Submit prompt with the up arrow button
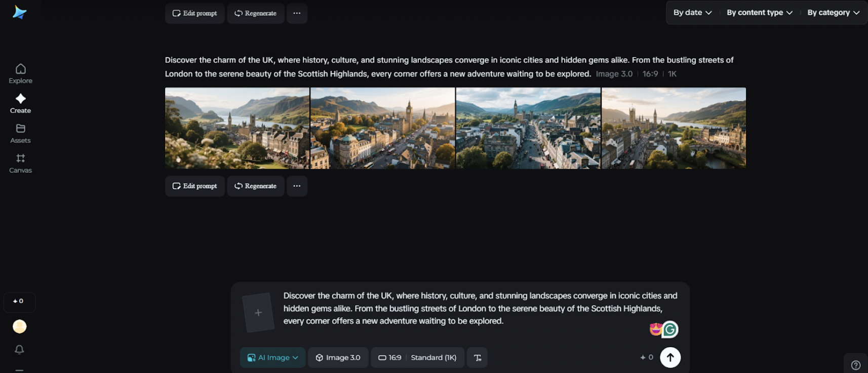 tap(670, 357)
